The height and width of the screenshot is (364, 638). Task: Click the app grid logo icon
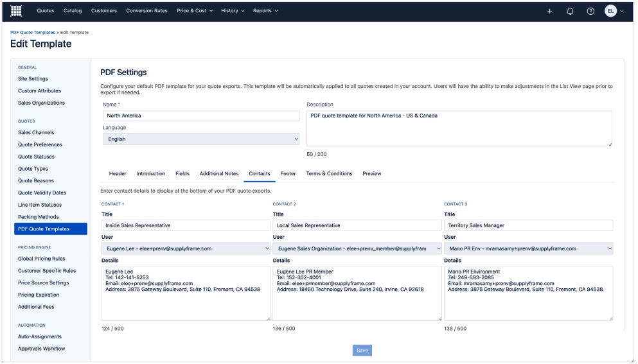pos(13,11)
